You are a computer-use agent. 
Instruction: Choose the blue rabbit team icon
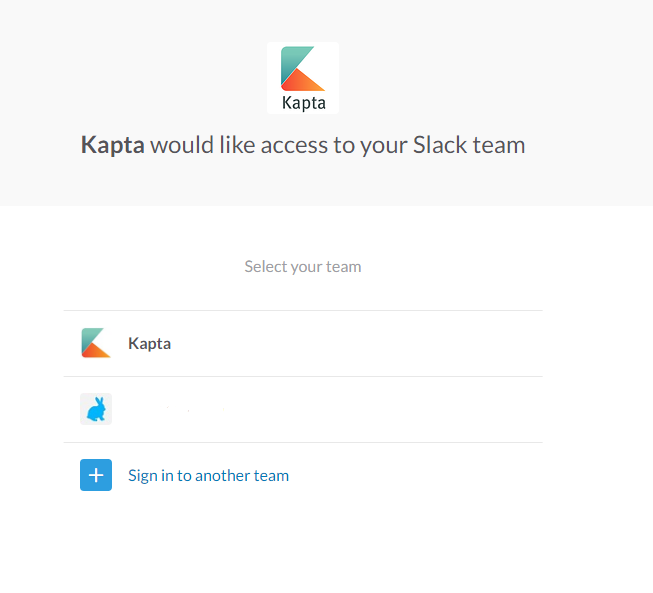[96, 409]
